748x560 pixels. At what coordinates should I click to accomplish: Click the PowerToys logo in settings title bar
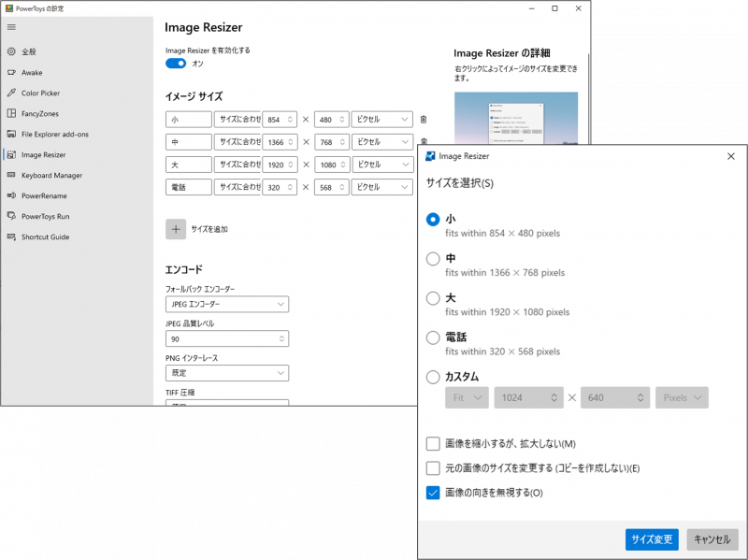point(9,8)
